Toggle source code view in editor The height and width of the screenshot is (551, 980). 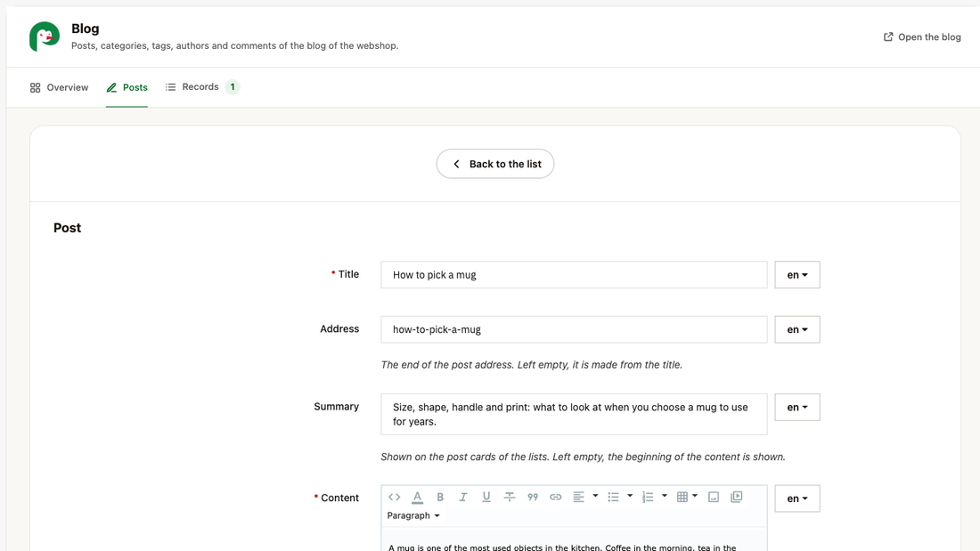tap(395, 497)
